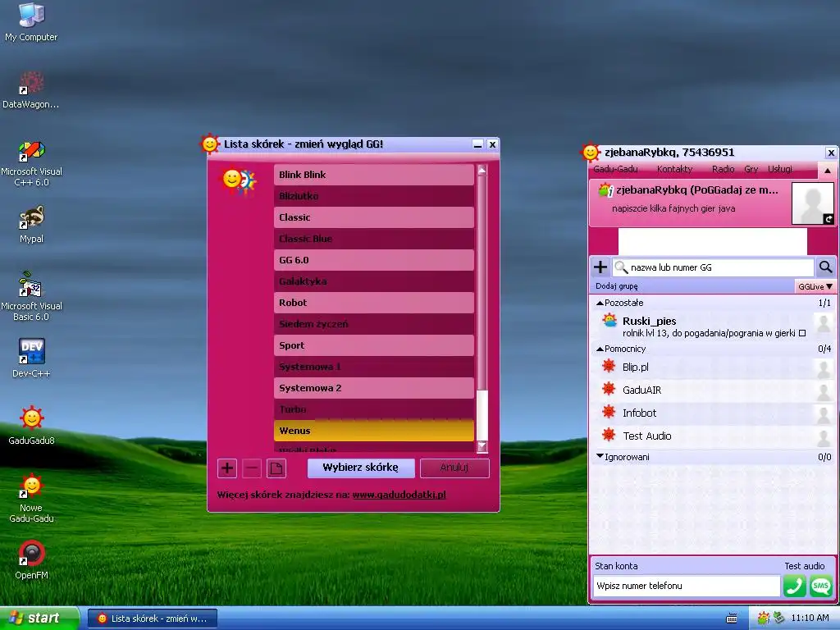This screenshot has height=630, width=840.
Task: Select the GG 6.0 skin
Action: coord(374,260)
